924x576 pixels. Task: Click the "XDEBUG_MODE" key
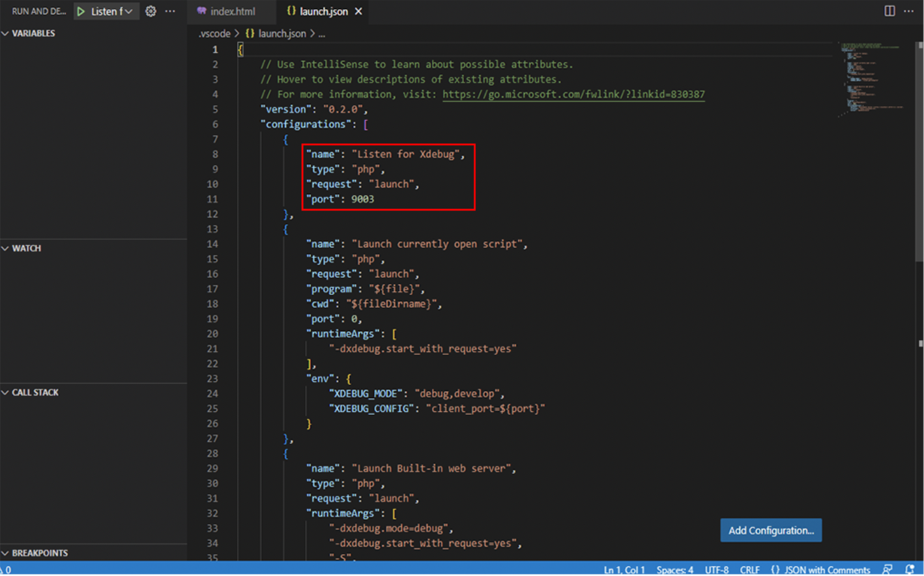(x=366, y=394)
